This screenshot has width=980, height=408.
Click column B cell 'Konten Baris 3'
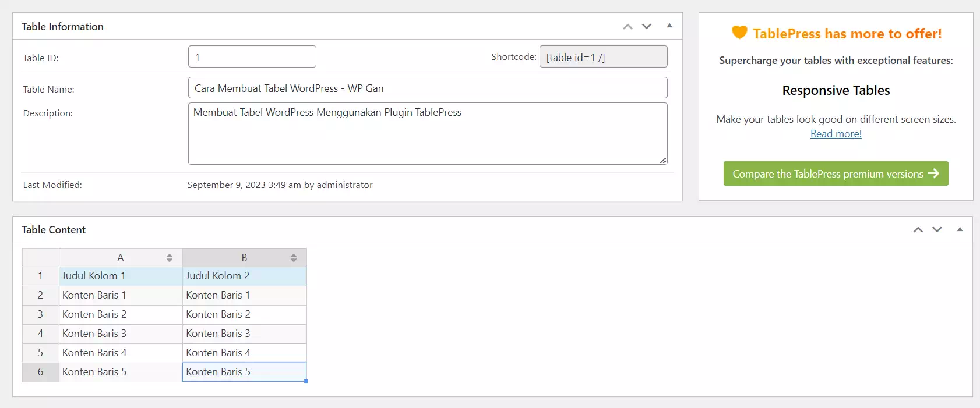245,334
